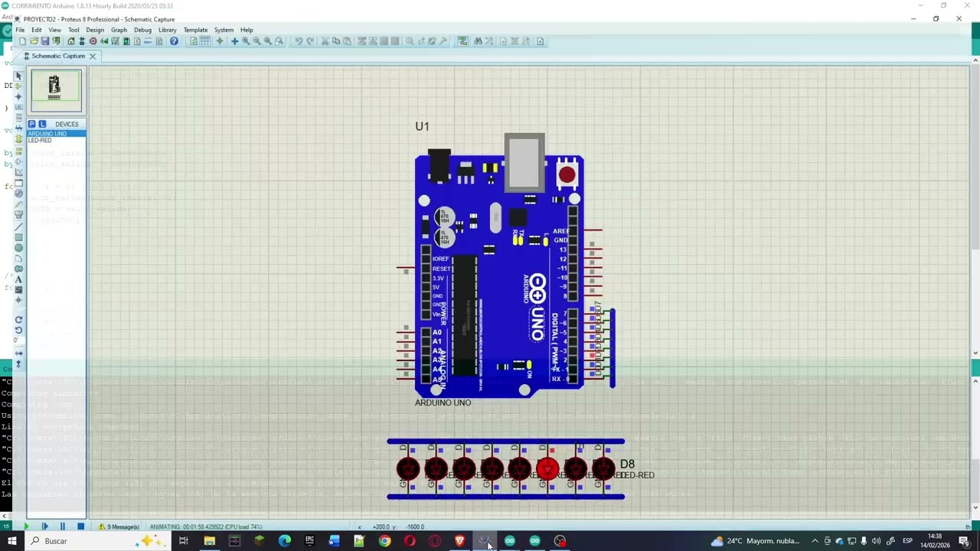Screen dimensions: 980x551
Task: Open Brave browser from taskbar
Action: (459, 541)
